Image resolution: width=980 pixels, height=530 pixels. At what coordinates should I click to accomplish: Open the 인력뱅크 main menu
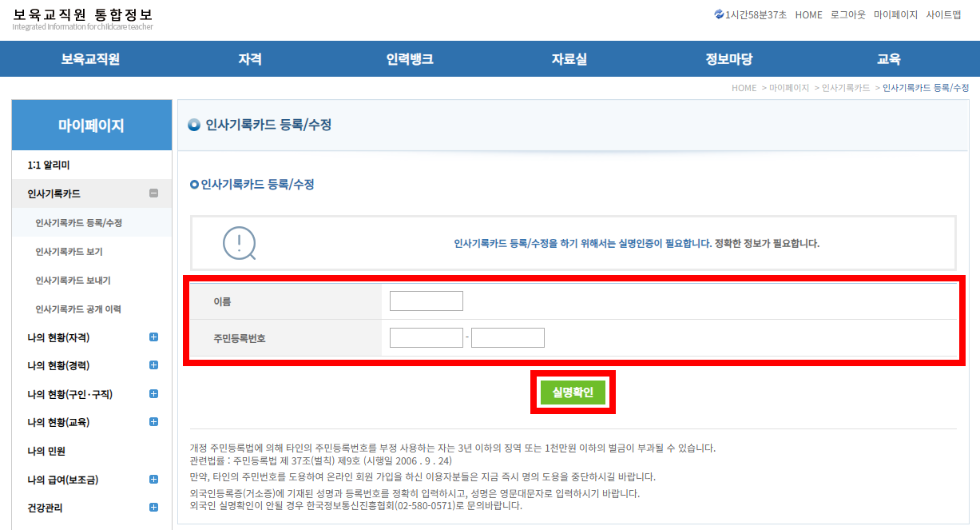(410, 59)
